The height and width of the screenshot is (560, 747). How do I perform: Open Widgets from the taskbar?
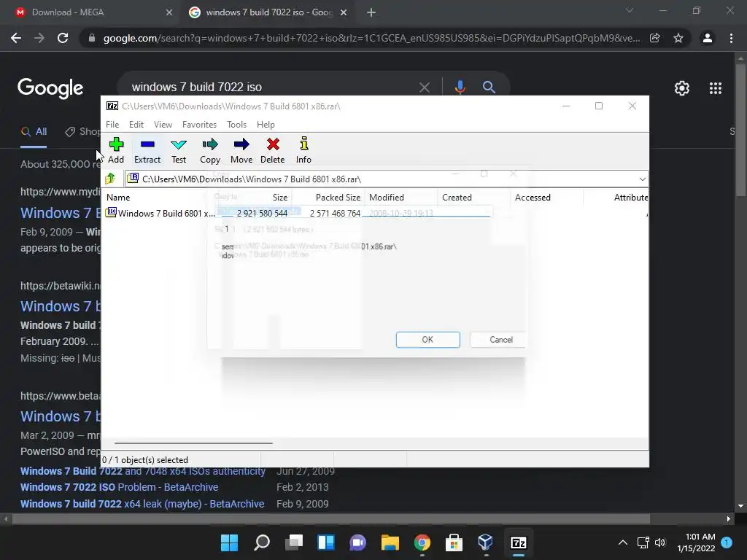(326, 542)
